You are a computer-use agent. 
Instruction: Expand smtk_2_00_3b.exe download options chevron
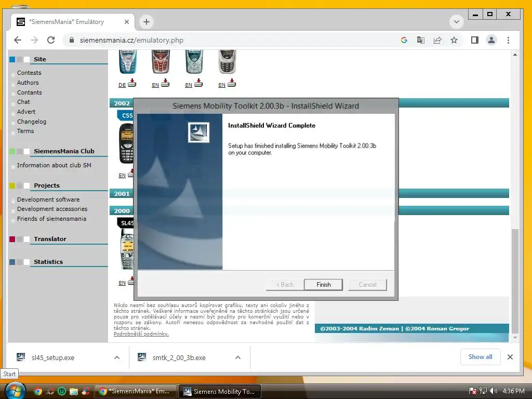tap(238, 357)
